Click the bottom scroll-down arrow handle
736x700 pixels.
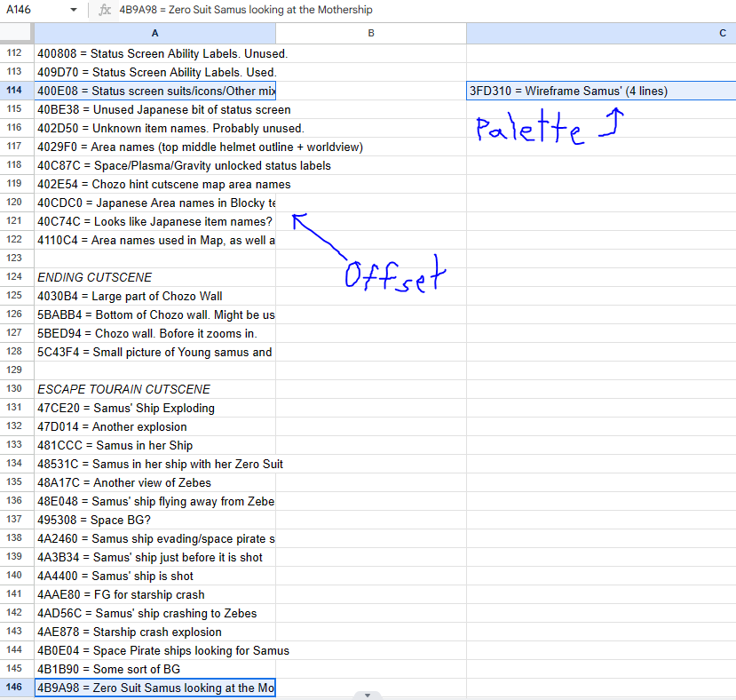(x=368, y=696)
